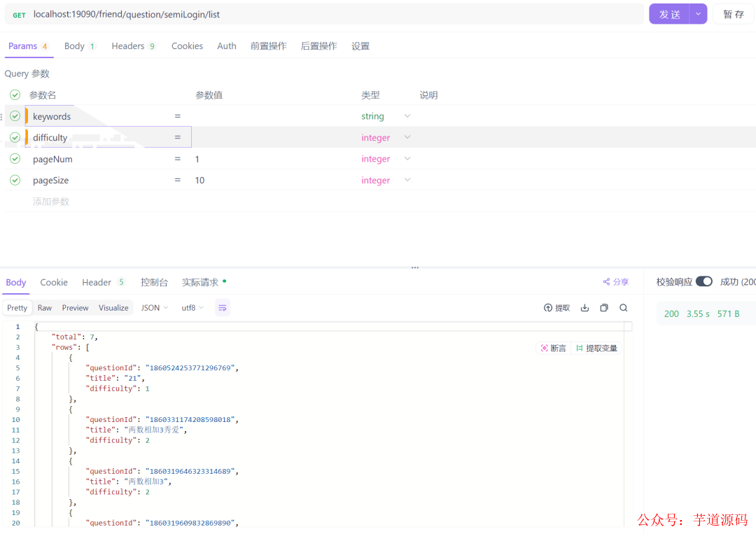
Task: Click the 发送 send button
Action: click(x=669, y=15)
